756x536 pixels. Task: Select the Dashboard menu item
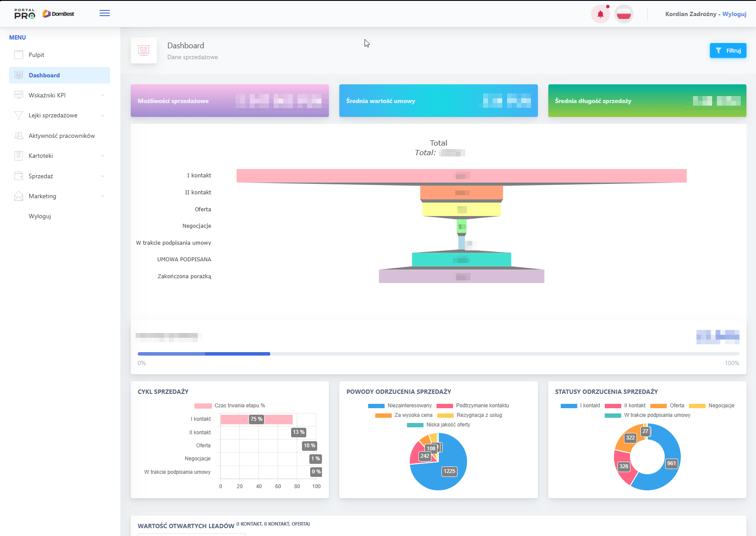click(x=44, y=75)
